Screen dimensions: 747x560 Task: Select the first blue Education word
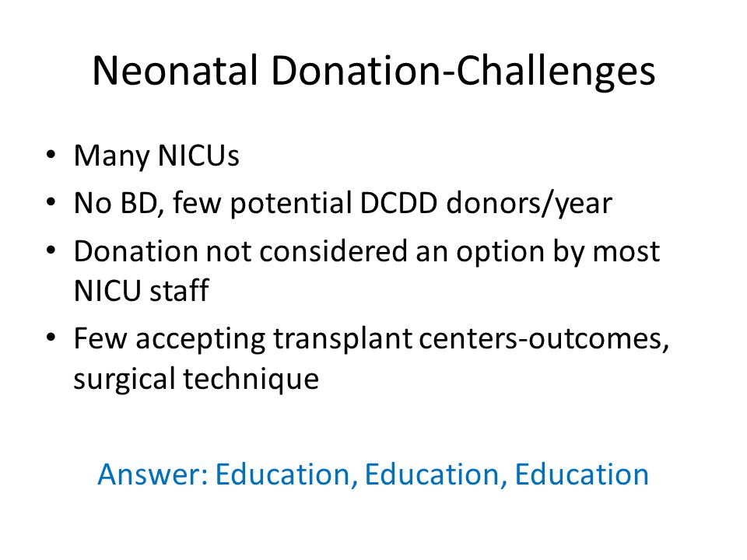point(286,474)
